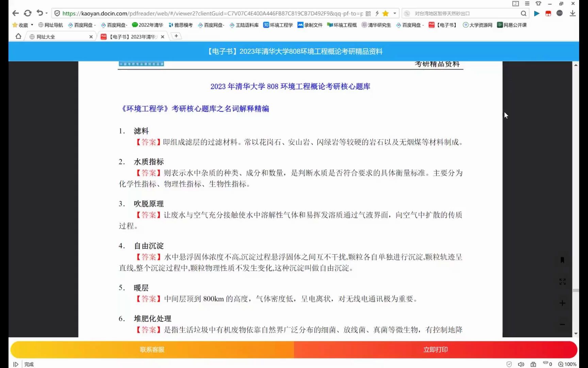Image resolution: width=588 pixels, height=368 pixels.
Task: Click the magnifier search button
Action: [523, 13]
